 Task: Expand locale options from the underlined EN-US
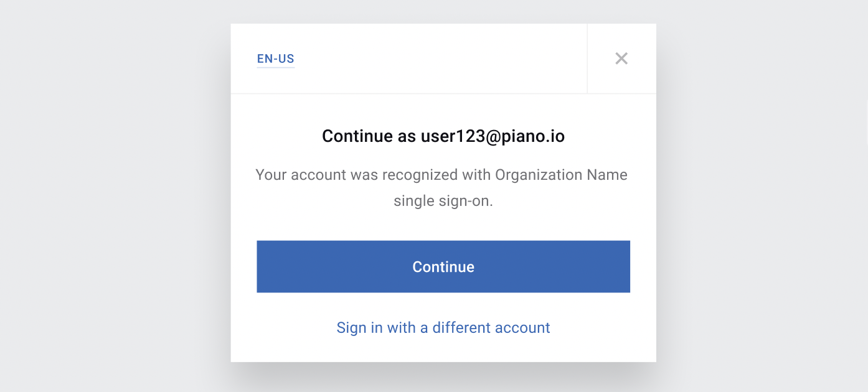pos(275,59)
